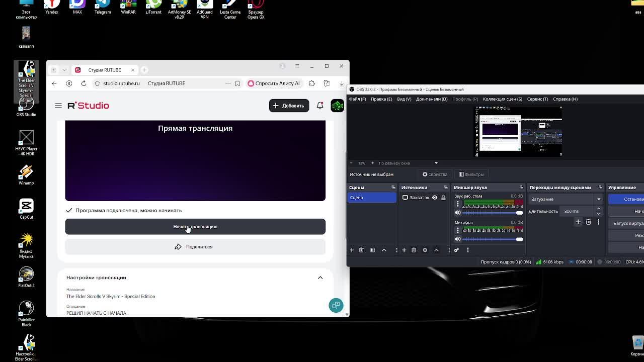This screenshot has height=362, width=644.
Task: Undock the scene transitions panel
Action: [x=600, y=188]
